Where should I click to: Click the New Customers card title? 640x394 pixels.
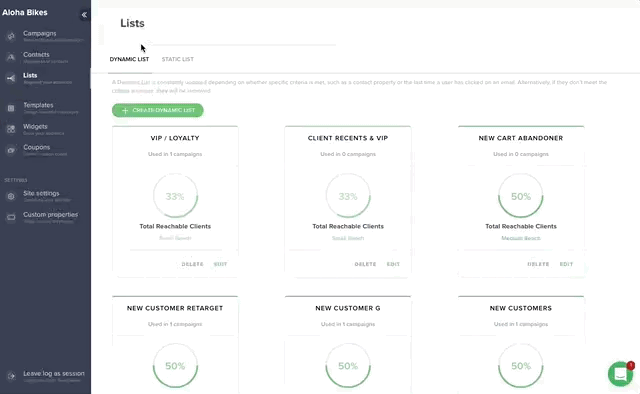521,308
